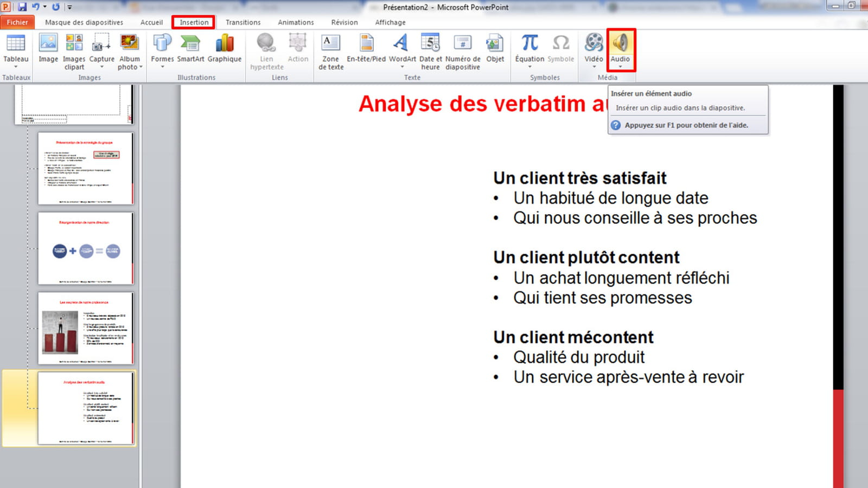Open the Transitions tab
Image resolution: width=868 pixels, height=488 pixels.
click(x=243, y=22)
